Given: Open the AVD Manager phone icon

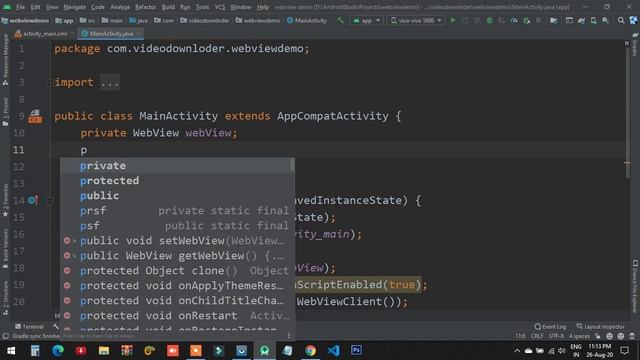Looking at the screenshot, I should (x=593, y=20).
